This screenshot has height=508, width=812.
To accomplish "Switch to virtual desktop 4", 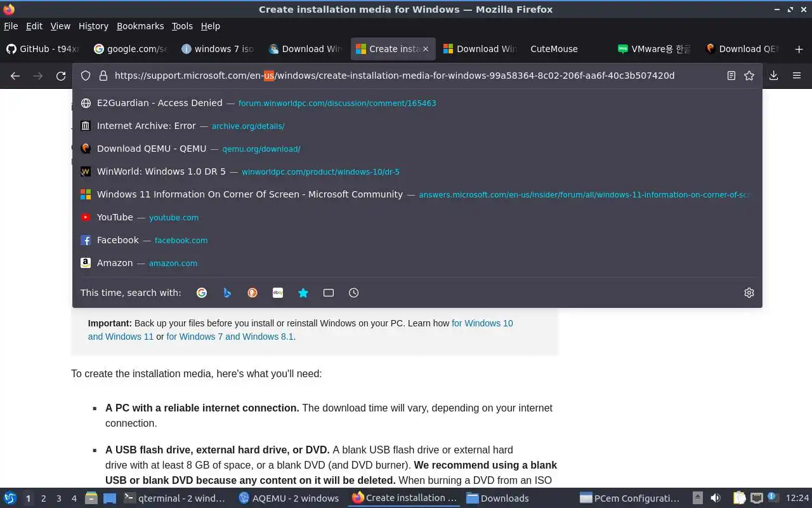I will click(x=74, y=498).
